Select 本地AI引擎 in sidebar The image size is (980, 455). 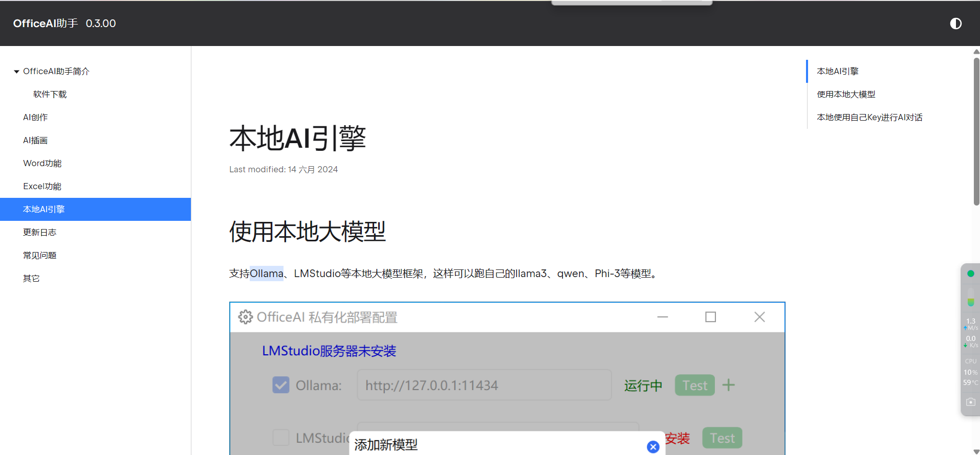coord(95,209)
